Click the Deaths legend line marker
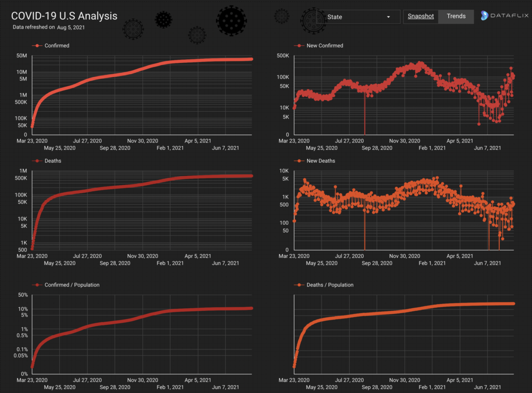The height and width of the screenshot is (393, 532). point(36,161)
